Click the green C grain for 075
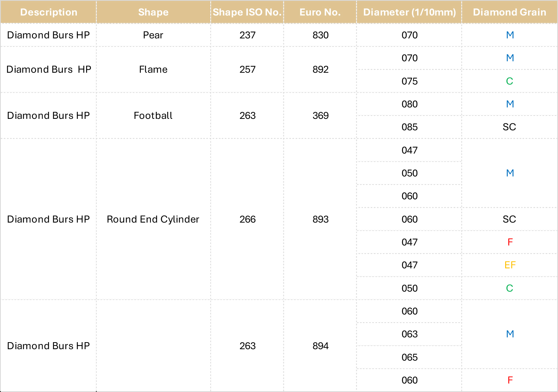 [x=510, y=81]
